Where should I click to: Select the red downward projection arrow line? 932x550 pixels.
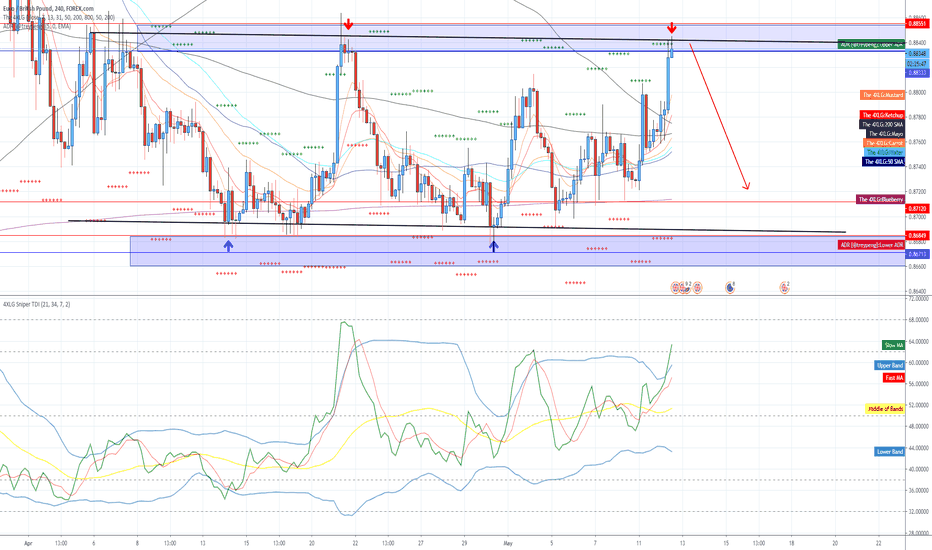(x=719, y=117)
